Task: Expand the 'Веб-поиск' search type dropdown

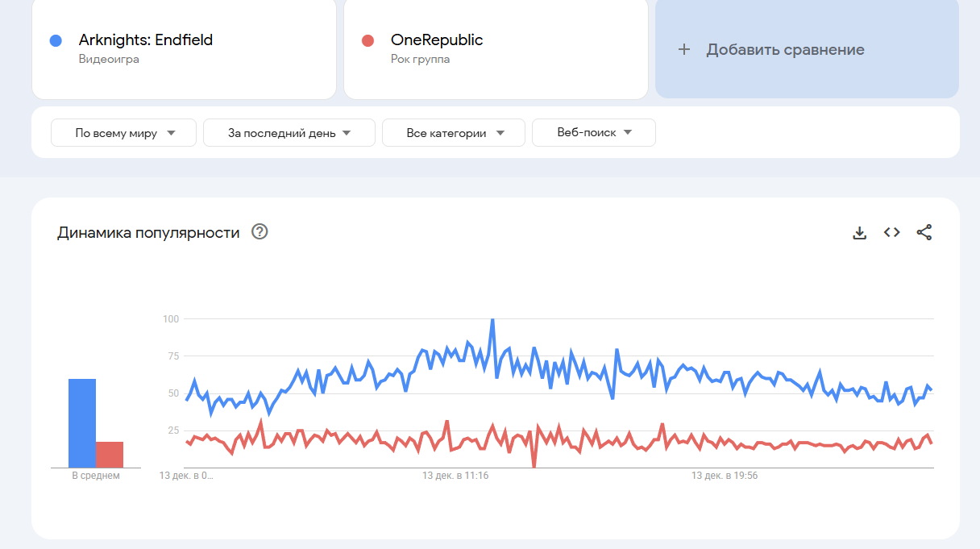Action: 593,133
